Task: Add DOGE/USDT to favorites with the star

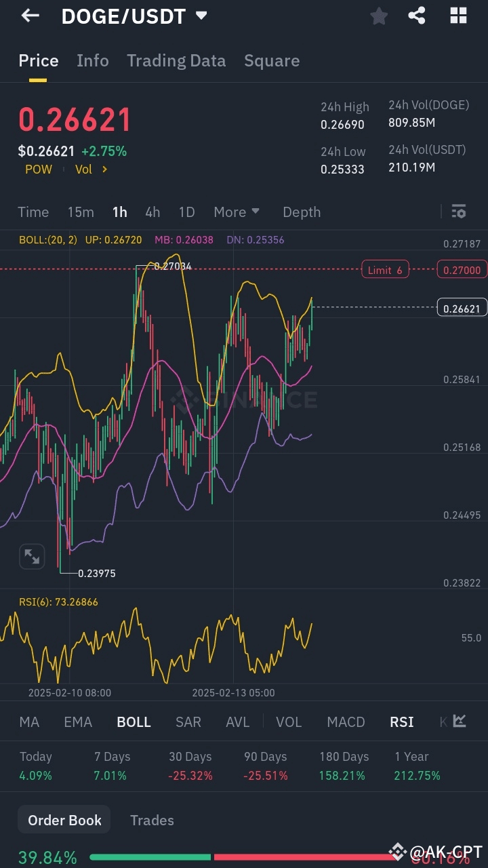Action: 378,15
